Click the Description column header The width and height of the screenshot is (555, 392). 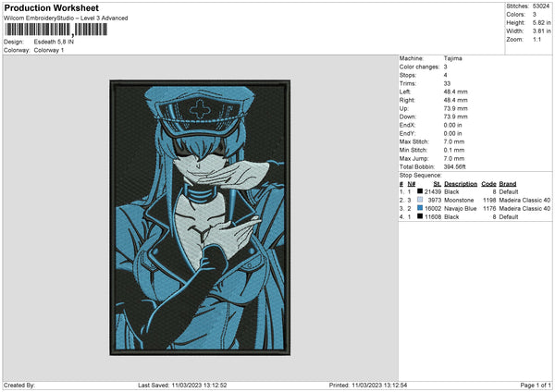[461, 184]
